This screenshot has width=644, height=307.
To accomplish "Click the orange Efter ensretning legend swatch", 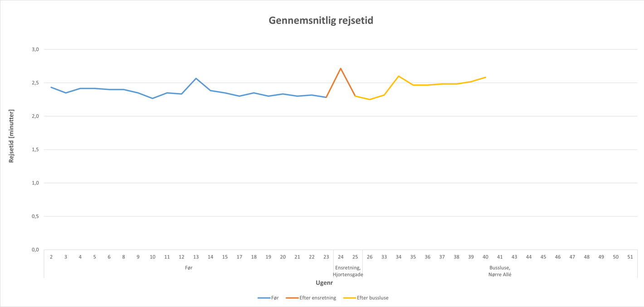I will (292, 298).
